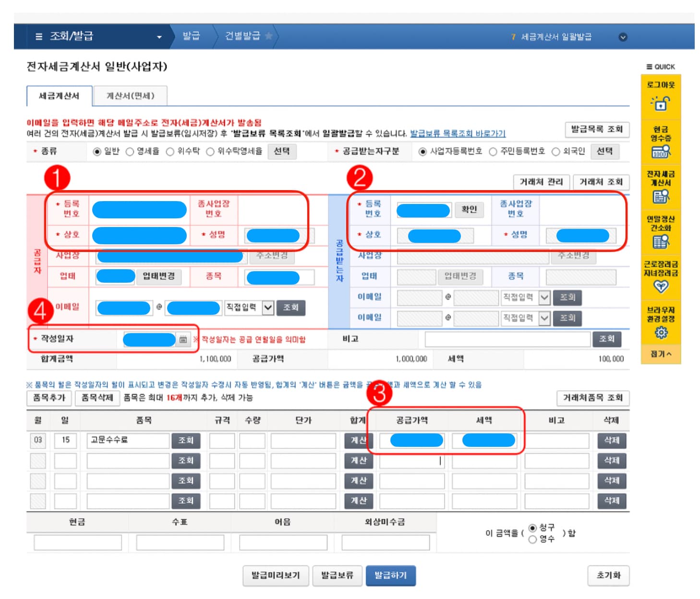Click 발급목록 조회 button
This screenshot has width=700, height=599.
tap(597, 130)
